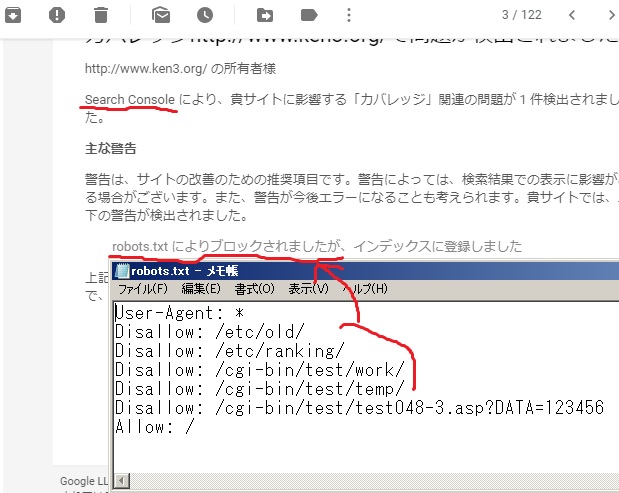Click the 'robots.txt - メモ帳' title bar
619x493 pixels.
[365, 271]
